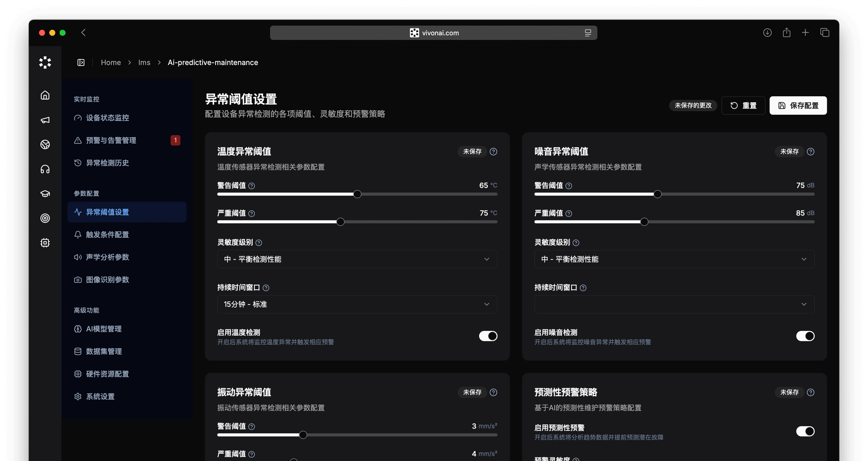
Task: Select the graduation cap learning icon
Action: (45, 193)
